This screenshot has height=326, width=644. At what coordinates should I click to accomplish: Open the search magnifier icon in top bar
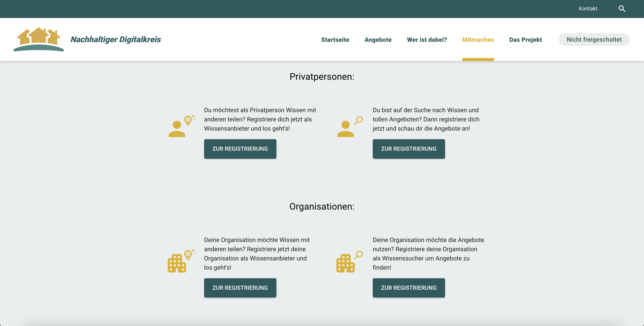tap(622, 9)
